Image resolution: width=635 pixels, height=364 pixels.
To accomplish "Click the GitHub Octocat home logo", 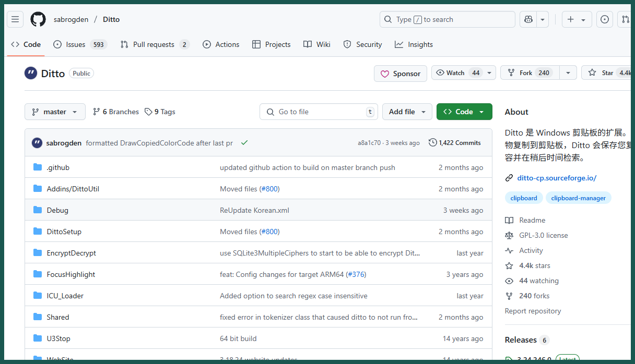I will 38,19.
